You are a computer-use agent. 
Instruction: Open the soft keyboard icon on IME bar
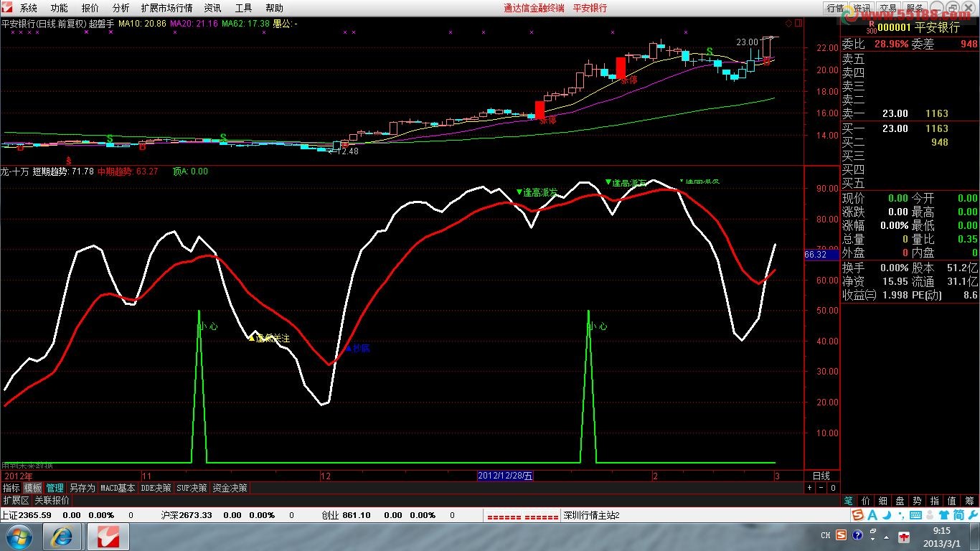coord(914,515)
